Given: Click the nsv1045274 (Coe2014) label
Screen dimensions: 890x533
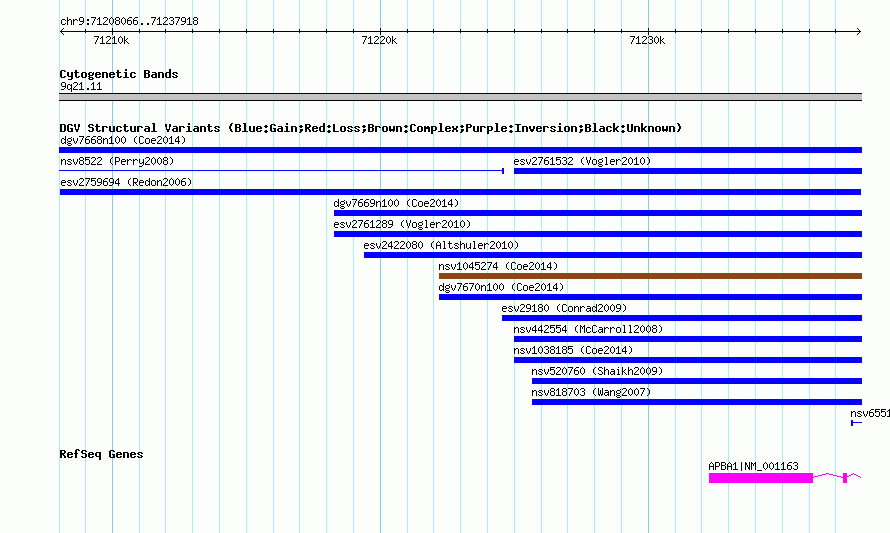Looking at the screenshot, I should [x=498, y=266].
